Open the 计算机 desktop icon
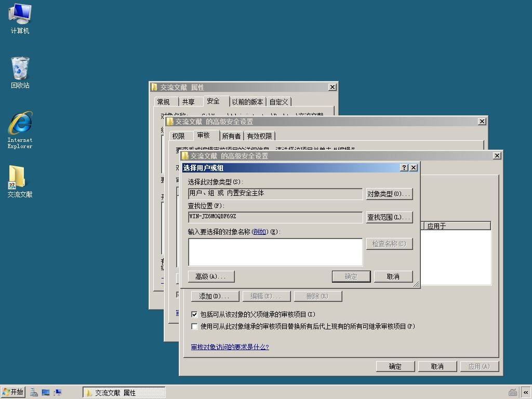 coord(20,18)
